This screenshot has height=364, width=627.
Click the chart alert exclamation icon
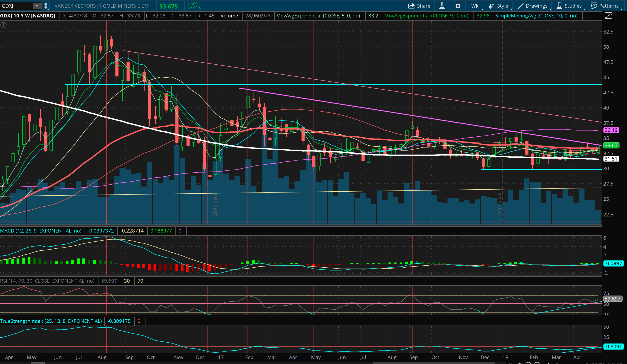(x=4, y=25)
